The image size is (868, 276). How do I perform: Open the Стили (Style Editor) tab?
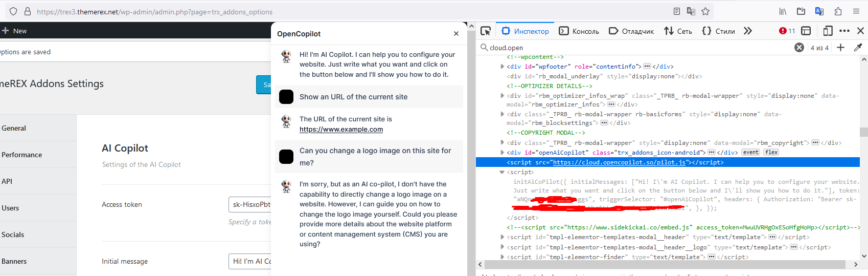pos(718,31)
